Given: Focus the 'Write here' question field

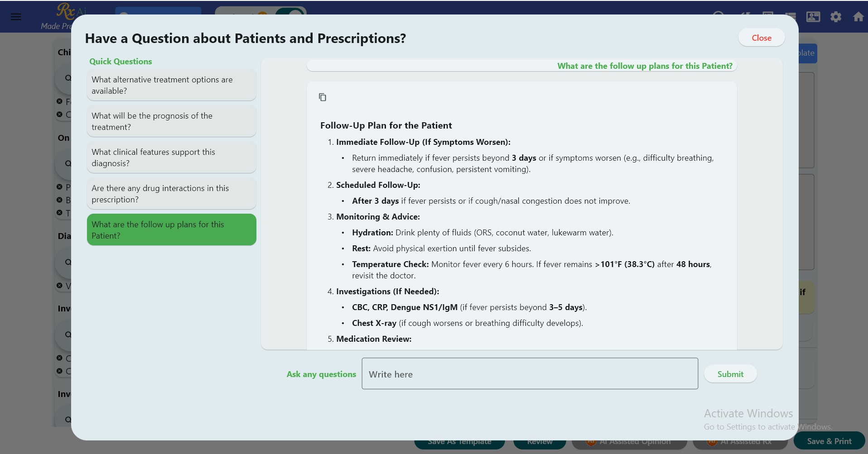Looking at the screenshot, I should [x=529, y=374].
